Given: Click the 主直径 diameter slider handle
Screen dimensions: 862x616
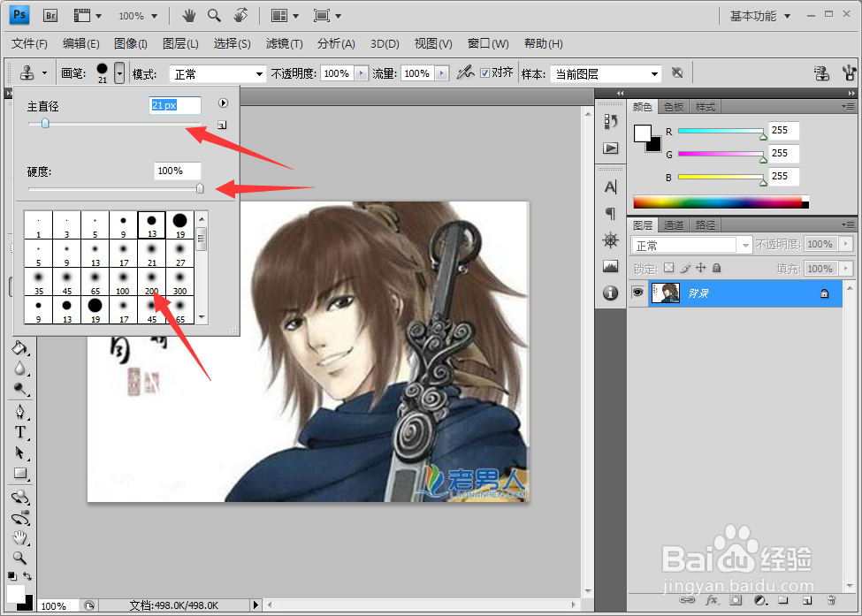Looking at the screenshot, I should pos(45,124).
